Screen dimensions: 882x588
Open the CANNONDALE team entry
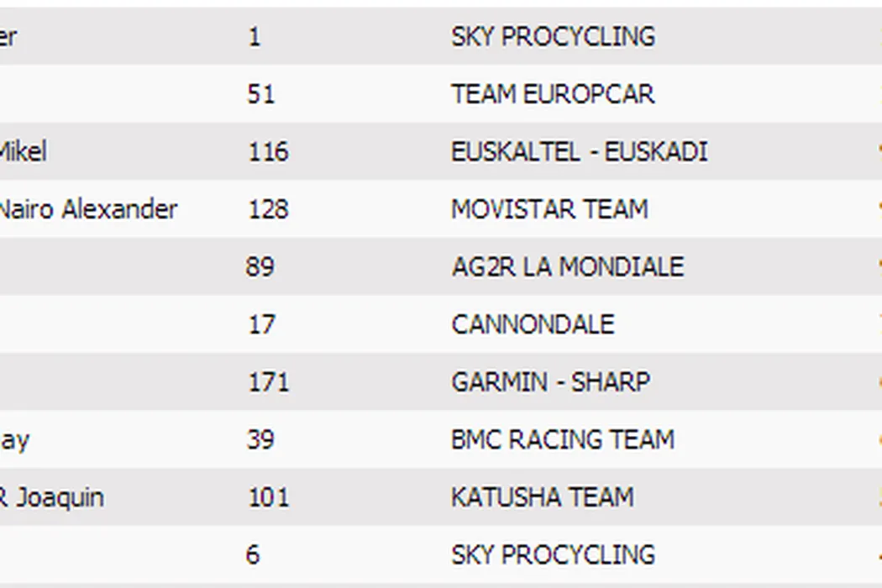(x=533, y=324)
